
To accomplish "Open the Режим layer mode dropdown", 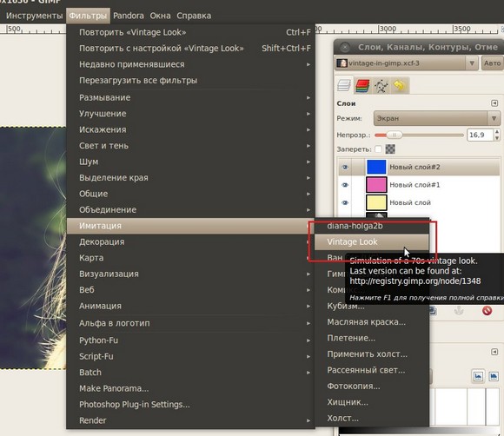I will [437, 119].
